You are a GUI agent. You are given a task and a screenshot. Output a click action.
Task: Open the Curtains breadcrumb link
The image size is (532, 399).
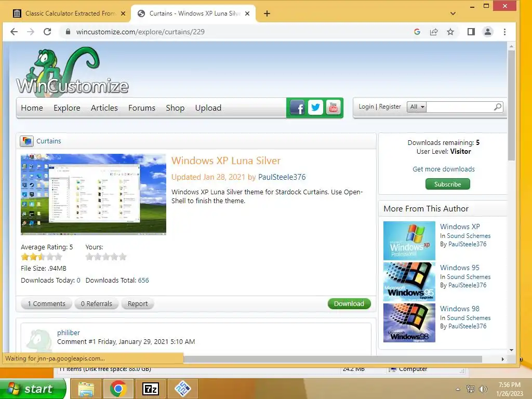coord(48,141)
